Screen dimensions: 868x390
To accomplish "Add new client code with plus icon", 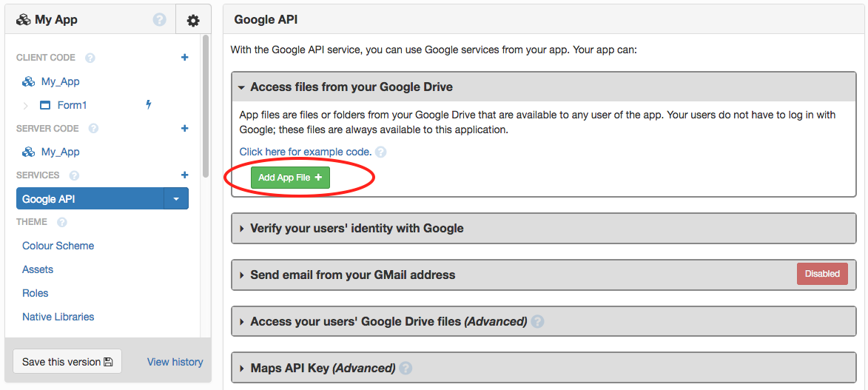I will tap(185, 57).
